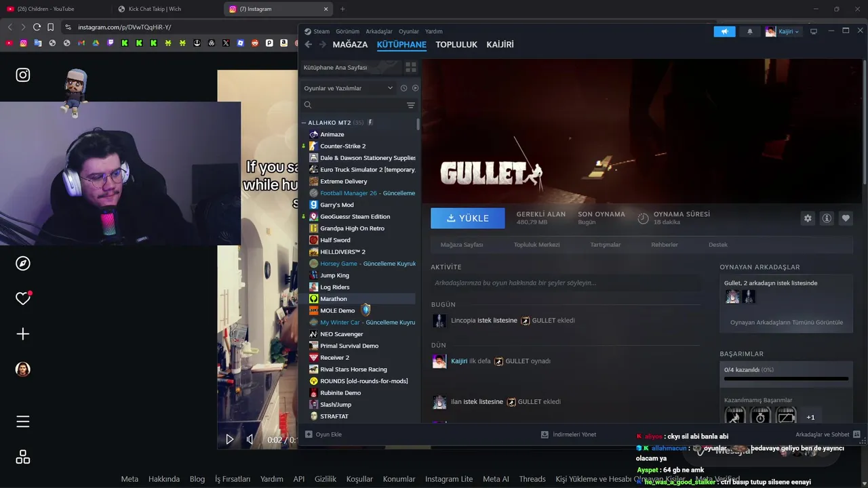This screenshot has width=868, height=488.
Task: Open new browser tab
Action: [342, 9]
